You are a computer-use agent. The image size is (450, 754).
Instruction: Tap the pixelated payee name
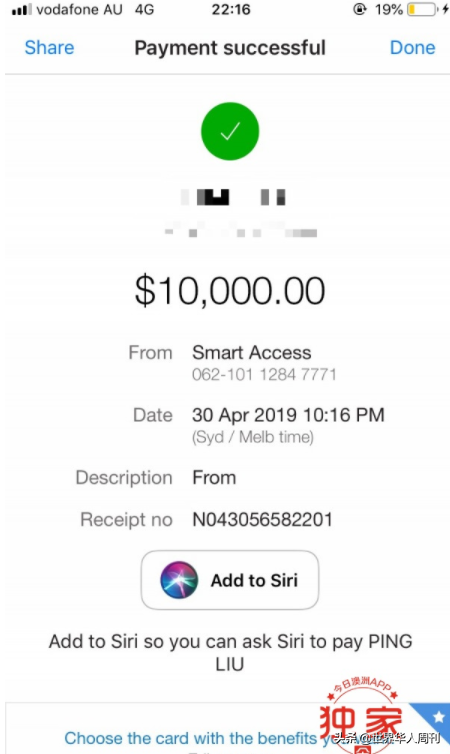[234, 198]
